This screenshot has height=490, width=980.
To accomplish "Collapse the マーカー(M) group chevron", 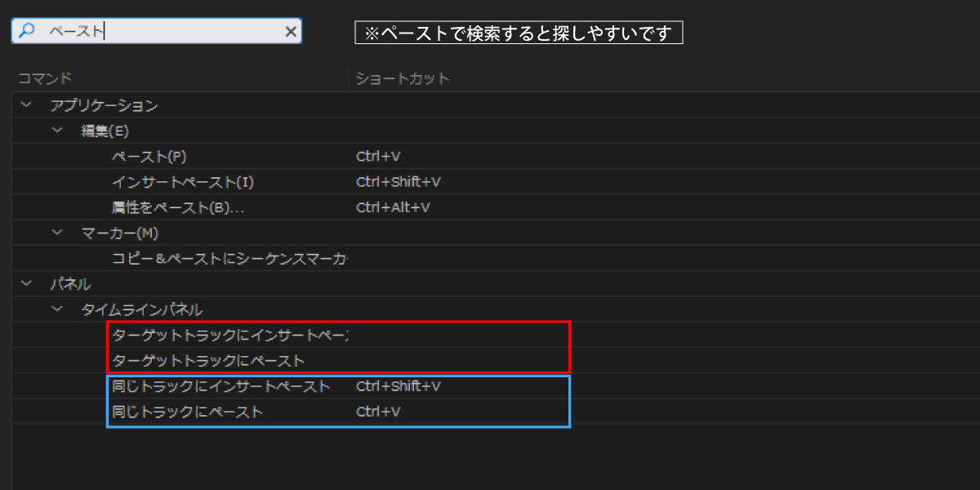I will click(56, 233).
